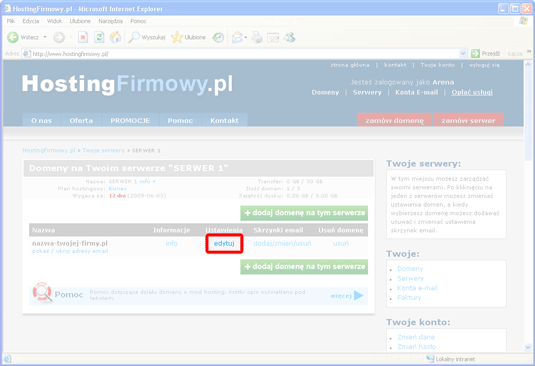The image size is (535, 366).
Task: Click the Domeny link in header
Action: point(325,92)
